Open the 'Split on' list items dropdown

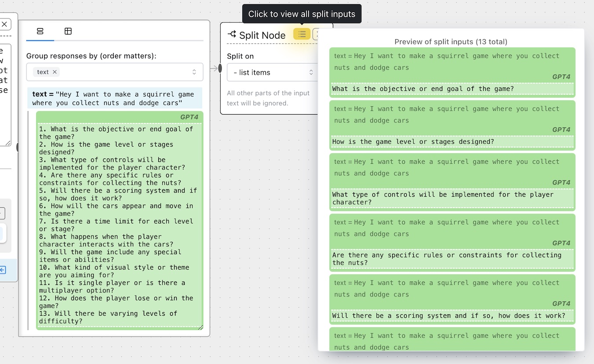[273, 72]
